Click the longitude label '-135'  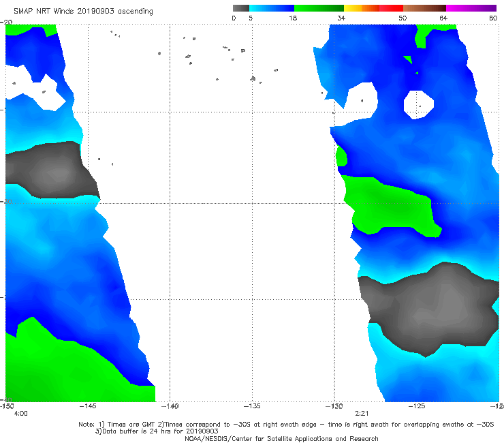[252, 406]
